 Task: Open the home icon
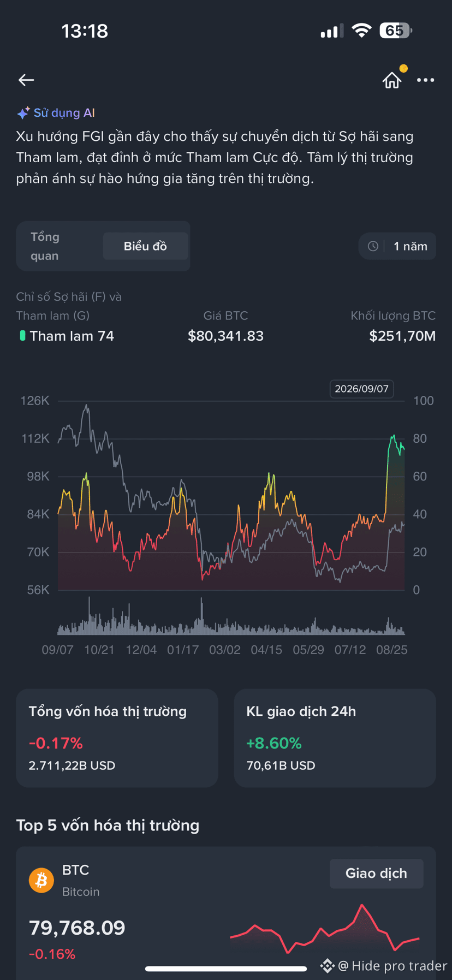pos(391,80)
